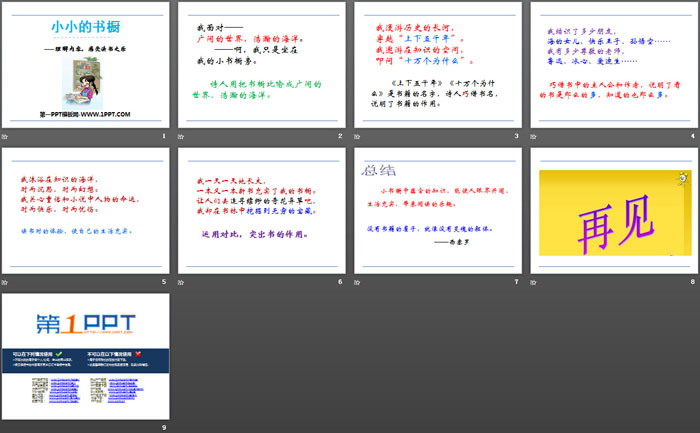Click the animation star icon under slide 3

[x=361, y=135]
